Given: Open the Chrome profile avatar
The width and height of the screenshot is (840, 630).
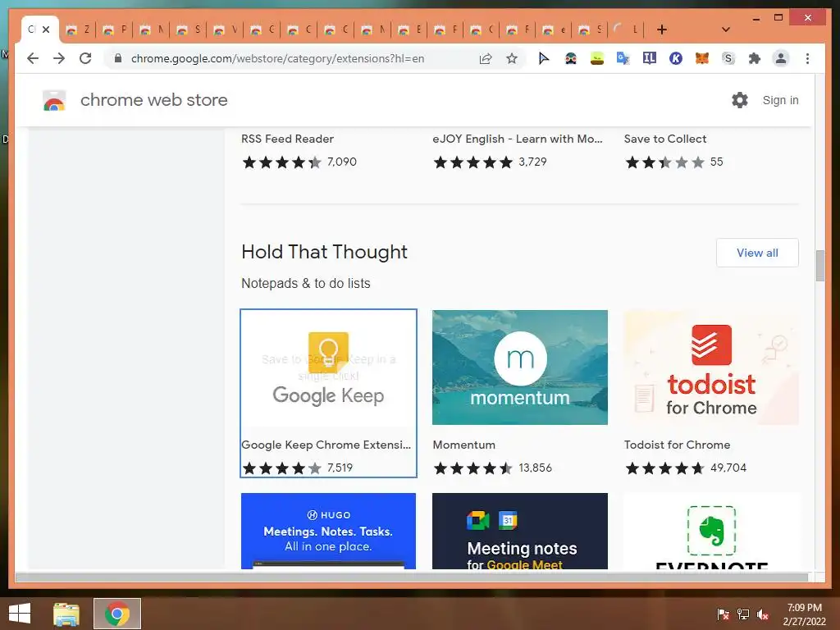Looking at the screenshot, I should [x=781, y=58].
